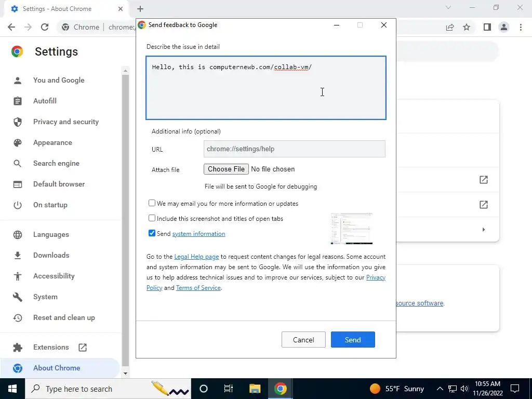532x399 pixels.
Task: Open File Explorer from taskbar
Action: tap(255, 389)
